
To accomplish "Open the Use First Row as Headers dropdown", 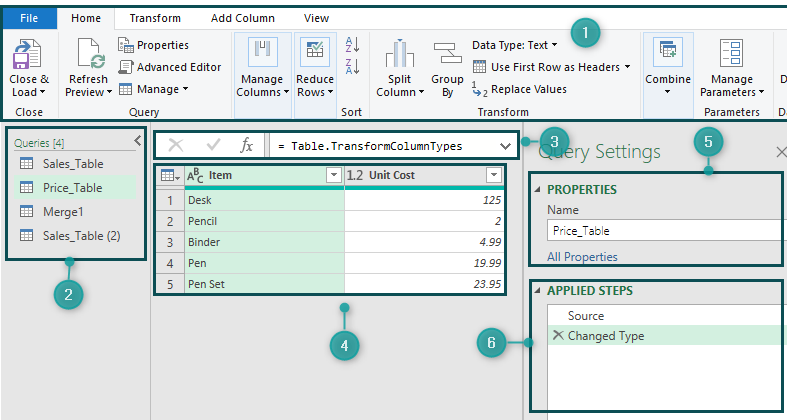I will [627, 67].
